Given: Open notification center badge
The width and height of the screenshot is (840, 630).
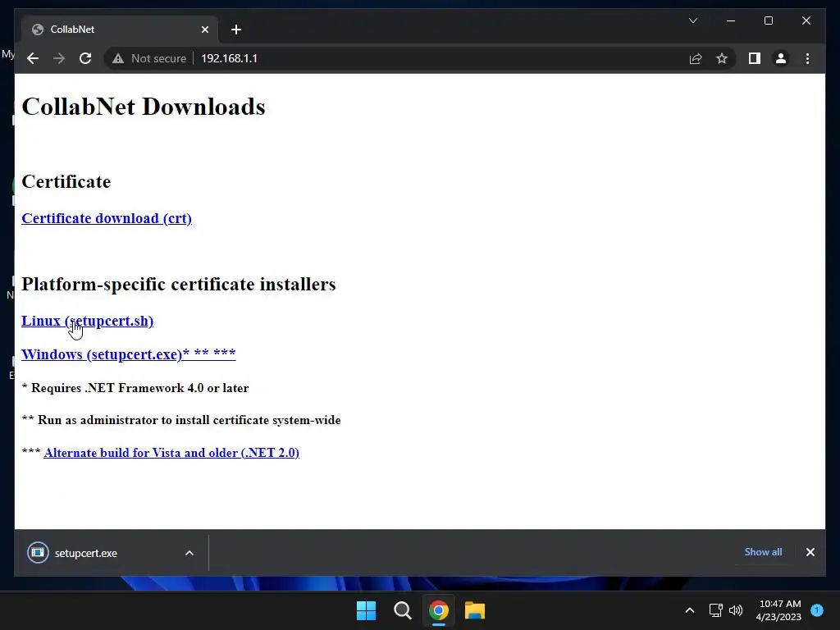Looking at the screenshot, I should click(817, 610).
